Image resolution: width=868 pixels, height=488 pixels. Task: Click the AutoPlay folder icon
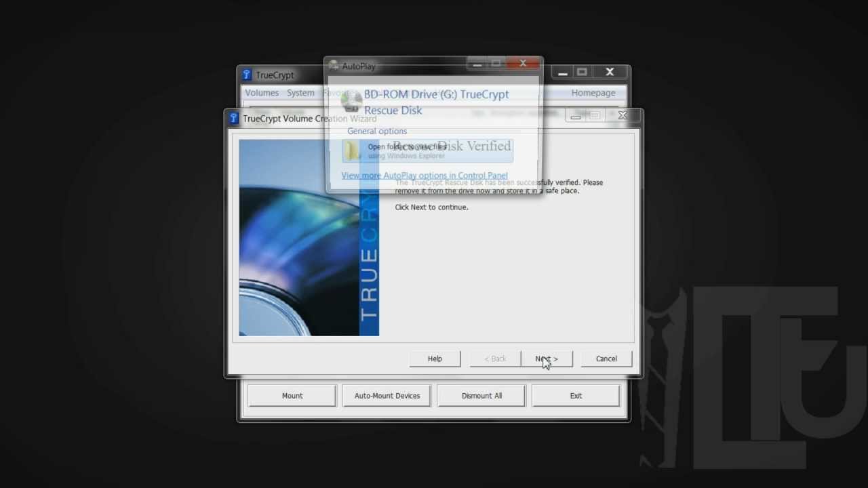(353, 150)
